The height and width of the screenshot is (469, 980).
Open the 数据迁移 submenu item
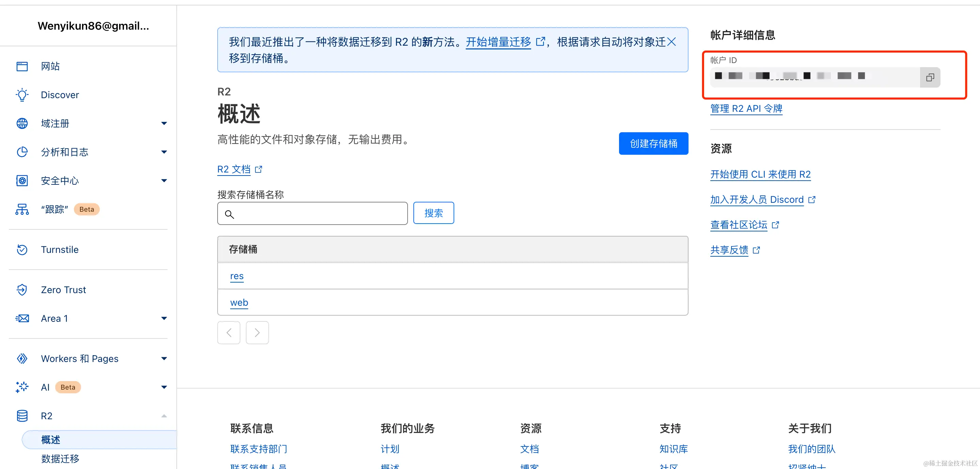(x=60, y=459)
